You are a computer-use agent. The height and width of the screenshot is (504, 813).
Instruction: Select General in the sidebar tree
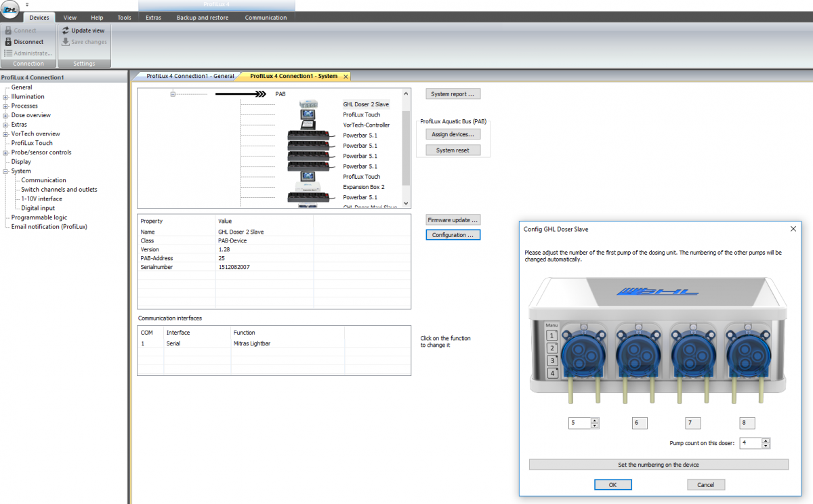pyautogui.click(x=22, y=87)
